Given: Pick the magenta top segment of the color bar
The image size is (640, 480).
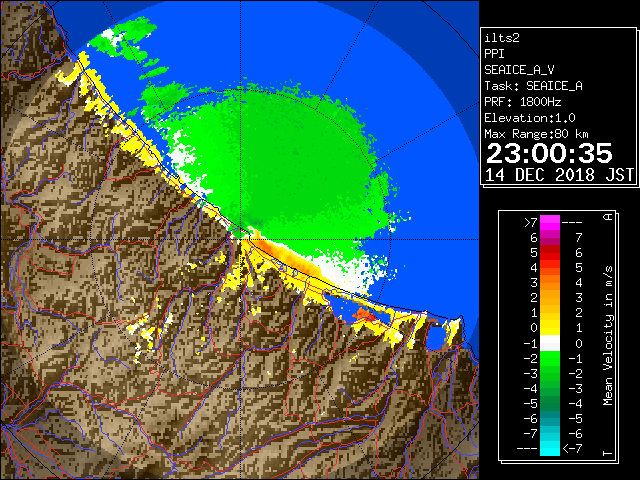Looking at the screenshot, I should point(550,222).
